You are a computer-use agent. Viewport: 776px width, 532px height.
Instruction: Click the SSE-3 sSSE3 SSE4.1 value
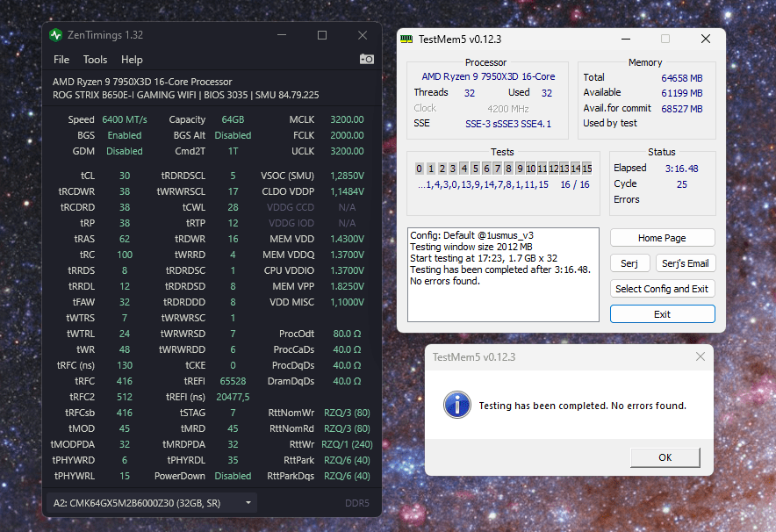(507, 124)
